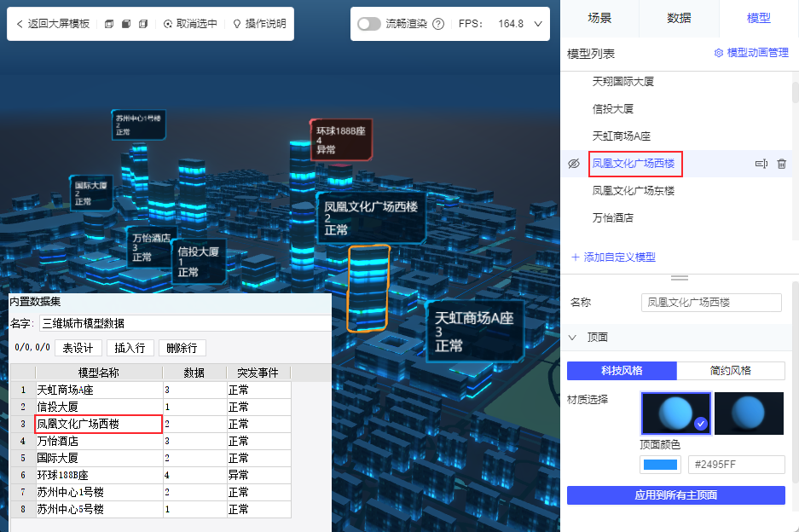799x532 pixels.
Task: Go back via 返回大屏模板 chevron
Action: click(20, 23)
